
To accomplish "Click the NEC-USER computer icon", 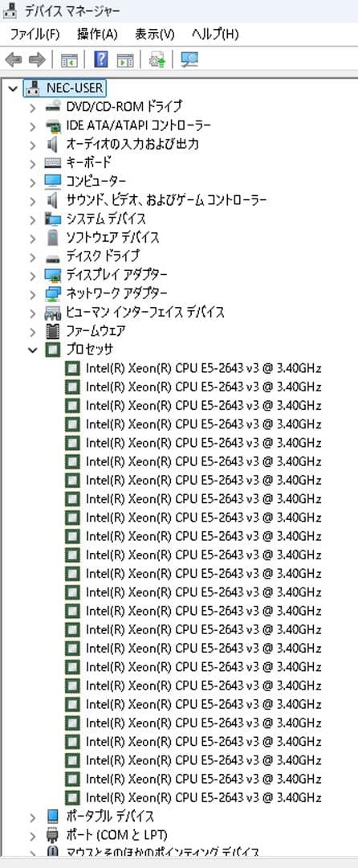I will click(33, 88).
